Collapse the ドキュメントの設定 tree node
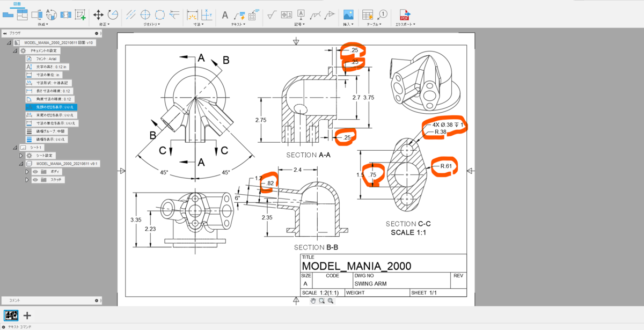The height and width of the screenshot is (330, 644). (15, 50)
